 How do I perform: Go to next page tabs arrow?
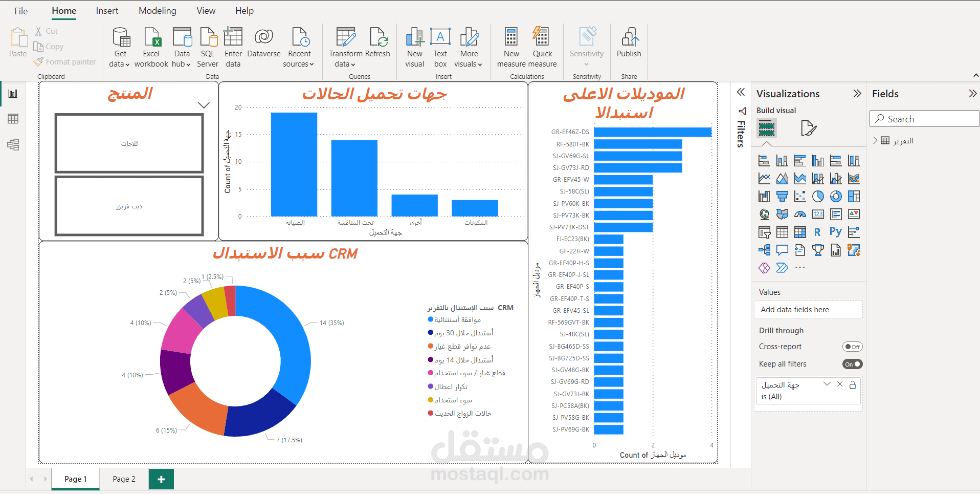pos(46,479)
